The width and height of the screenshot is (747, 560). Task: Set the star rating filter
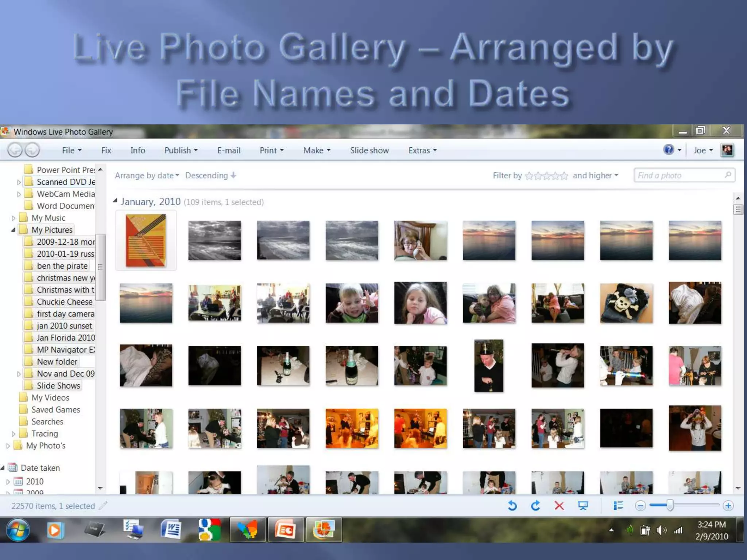(x=546, y=176)
